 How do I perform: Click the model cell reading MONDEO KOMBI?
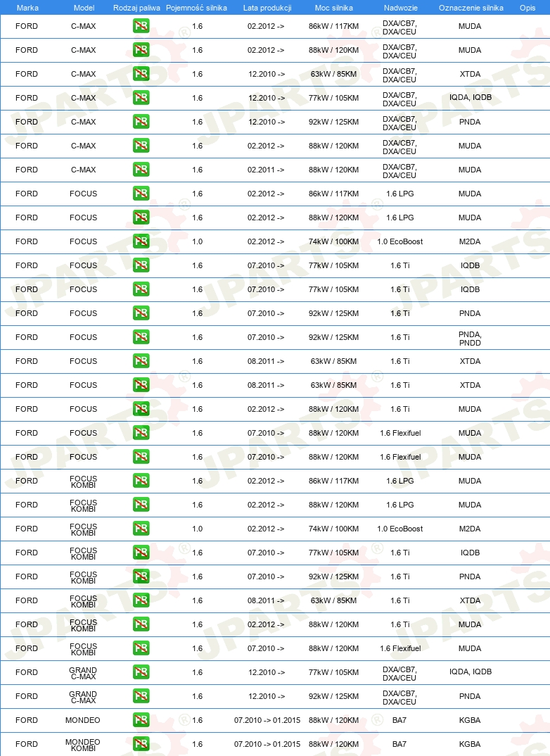click(x=83, y=745)
